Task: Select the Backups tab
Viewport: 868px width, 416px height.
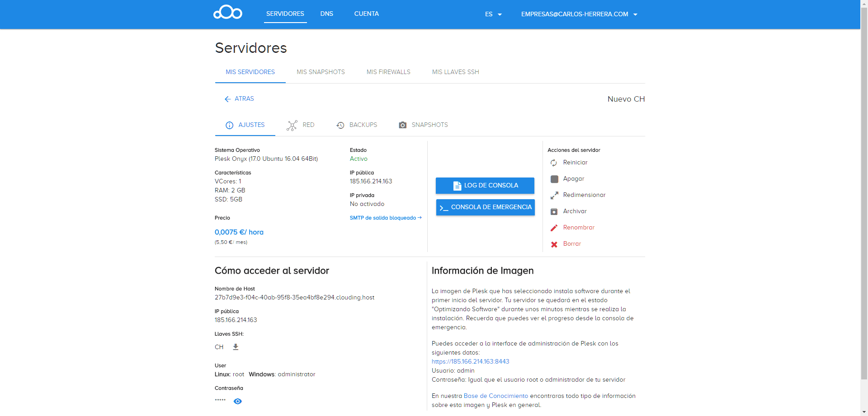Action: tap(357, 125)
